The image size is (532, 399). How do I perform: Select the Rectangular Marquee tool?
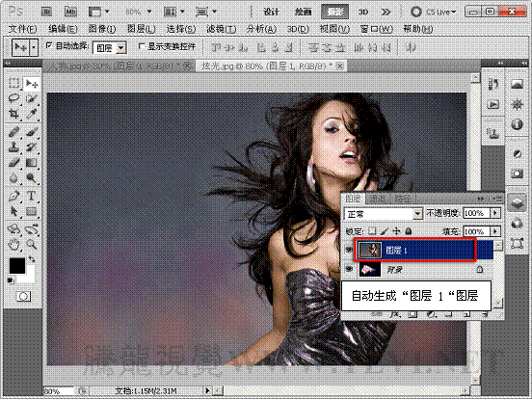tap(13, 83)
